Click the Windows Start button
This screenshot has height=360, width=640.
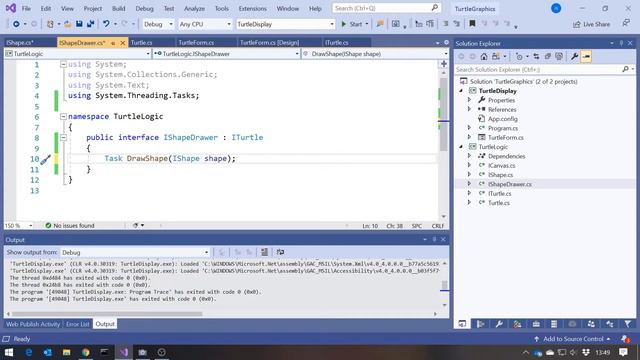click(9, 352)
